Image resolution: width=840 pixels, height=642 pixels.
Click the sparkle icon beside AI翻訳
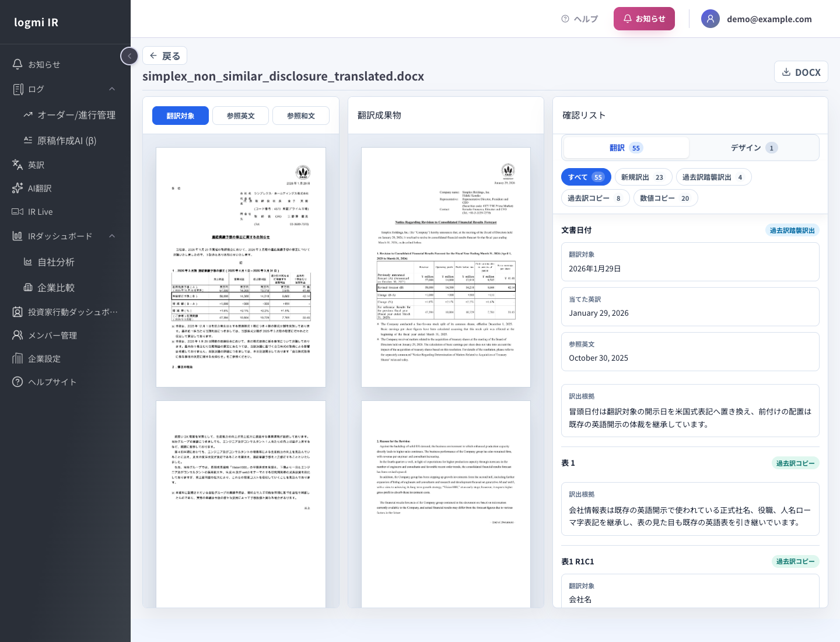17,189
